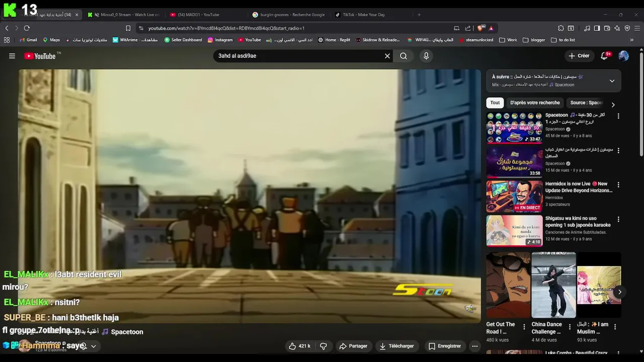Dislike the video
The width and height of the screenshot is (644, 362).
click(x=324, y=346)
